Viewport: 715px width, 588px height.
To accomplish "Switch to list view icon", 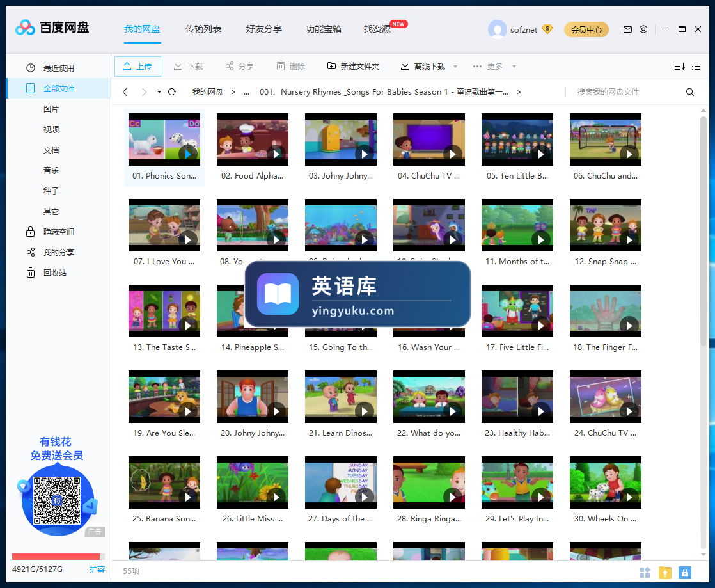I will [696, 67].
